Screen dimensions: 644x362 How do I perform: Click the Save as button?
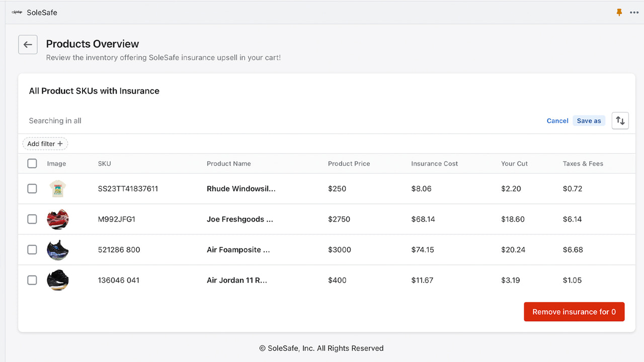(589, 121)
